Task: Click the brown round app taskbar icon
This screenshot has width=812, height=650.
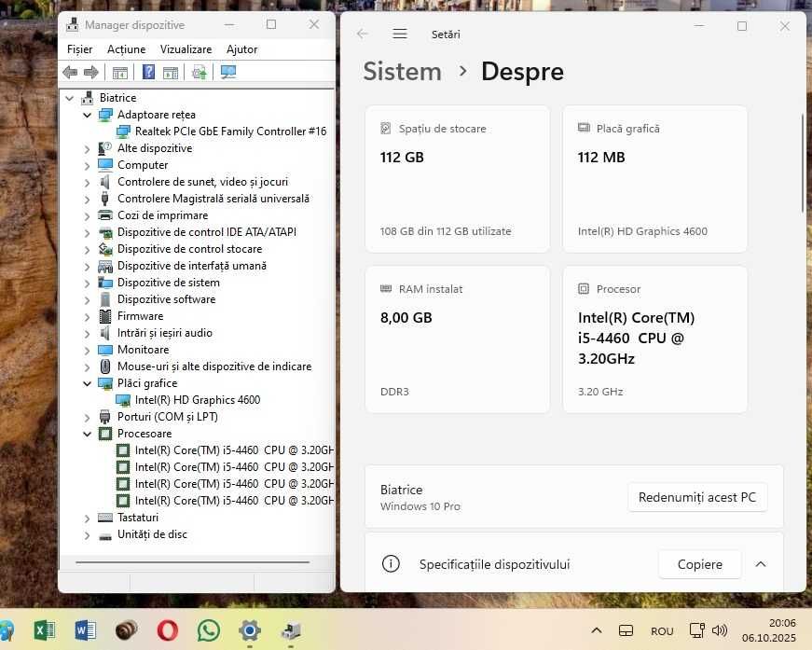Action: [x=127, y=630]
